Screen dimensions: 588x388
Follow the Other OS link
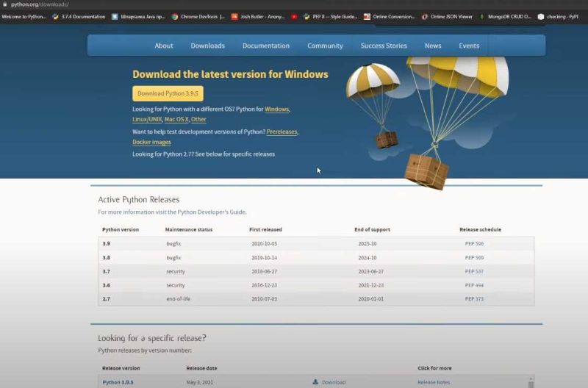(x=198, y=119)
